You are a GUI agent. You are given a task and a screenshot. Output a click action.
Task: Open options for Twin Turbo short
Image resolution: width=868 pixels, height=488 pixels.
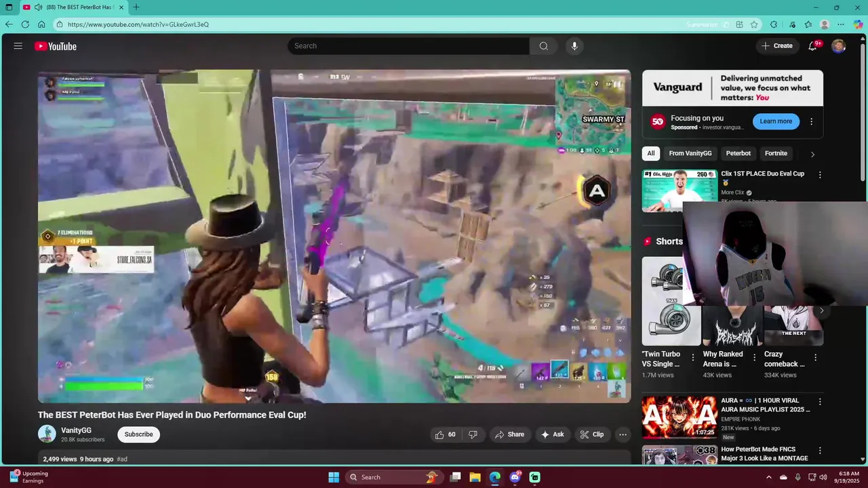(692, 357)
